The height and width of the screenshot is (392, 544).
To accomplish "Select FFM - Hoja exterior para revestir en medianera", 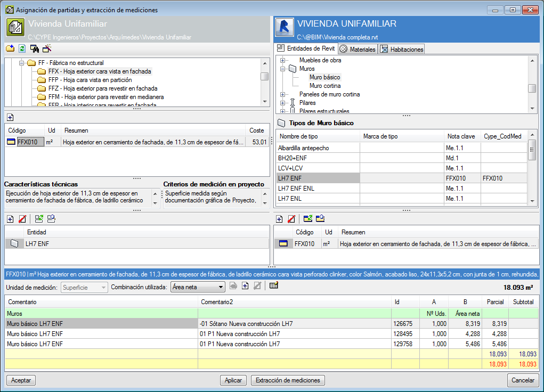I will [106, 97].
